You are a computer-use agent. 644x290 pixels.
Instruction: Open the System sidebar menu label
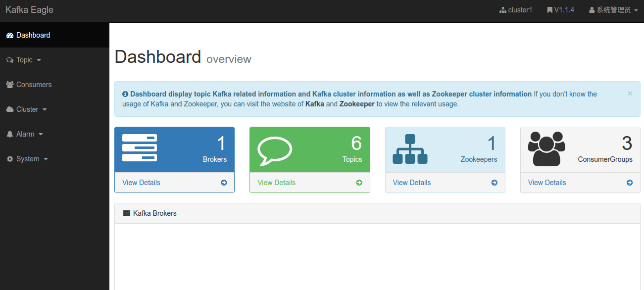pos(28,159)
